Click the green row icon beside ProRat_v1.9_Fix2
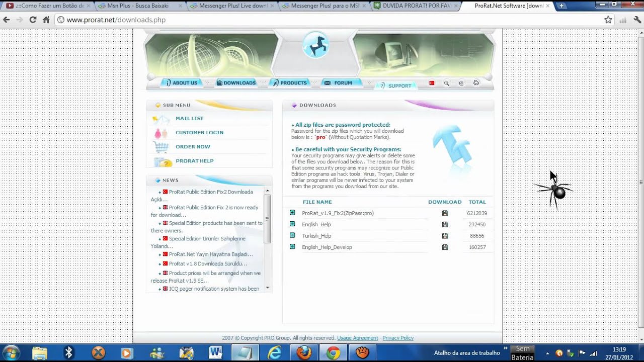 292,213
